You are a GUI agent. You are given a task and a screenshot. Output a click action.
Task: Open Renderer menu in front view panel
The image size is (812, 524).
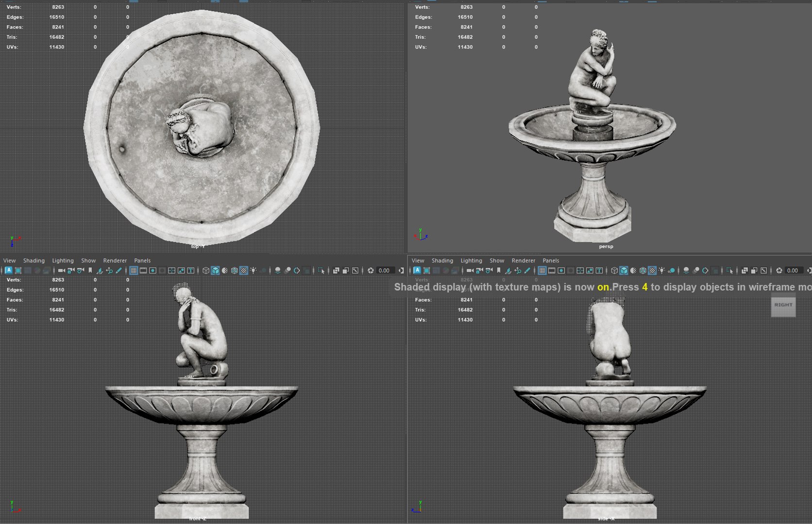[x=115, y=261]
